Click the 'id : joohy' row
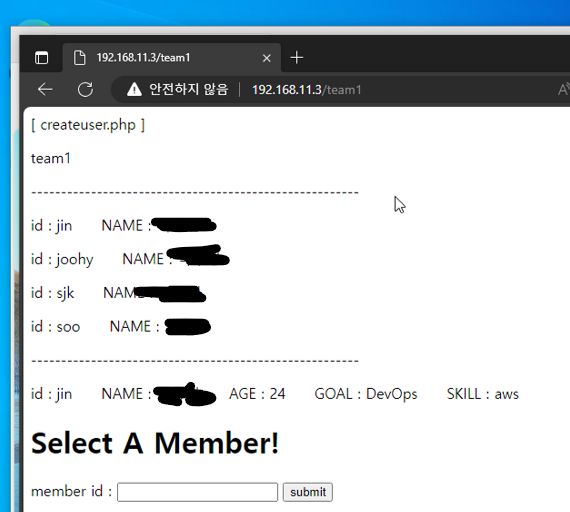This screenshot has height=512, width=570. pyautogui.click(x=130, y=259)
